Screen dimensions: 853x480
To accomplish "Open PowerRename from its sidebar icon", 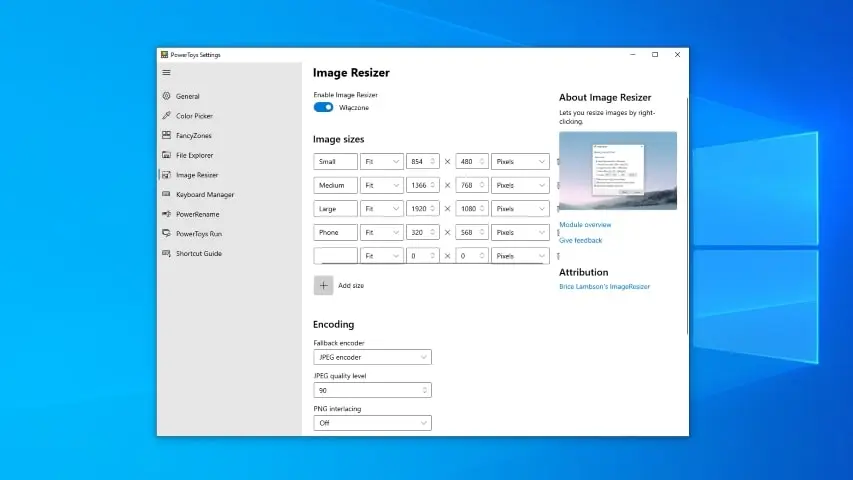I will (x=166, y=214).
